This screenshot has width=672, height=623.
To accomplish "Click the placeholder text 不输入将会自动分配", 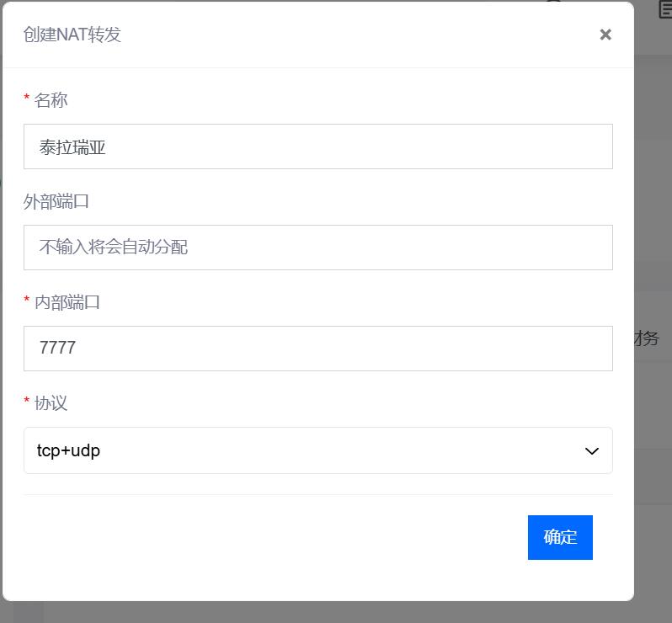I will pos(114,248).
